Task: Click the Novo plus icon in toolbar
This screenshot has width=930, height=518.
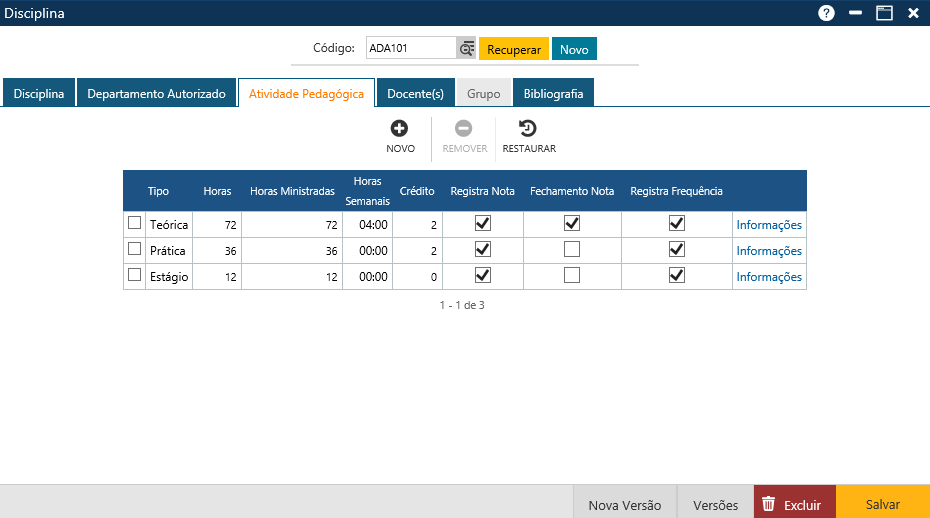Action: click(x=400, y=128)
